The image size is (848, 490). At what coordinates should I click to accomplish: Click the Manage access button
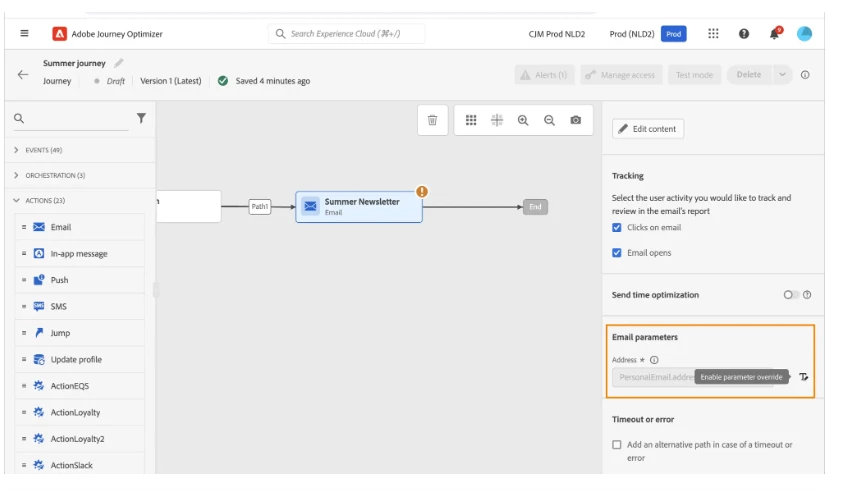point(621,75)
